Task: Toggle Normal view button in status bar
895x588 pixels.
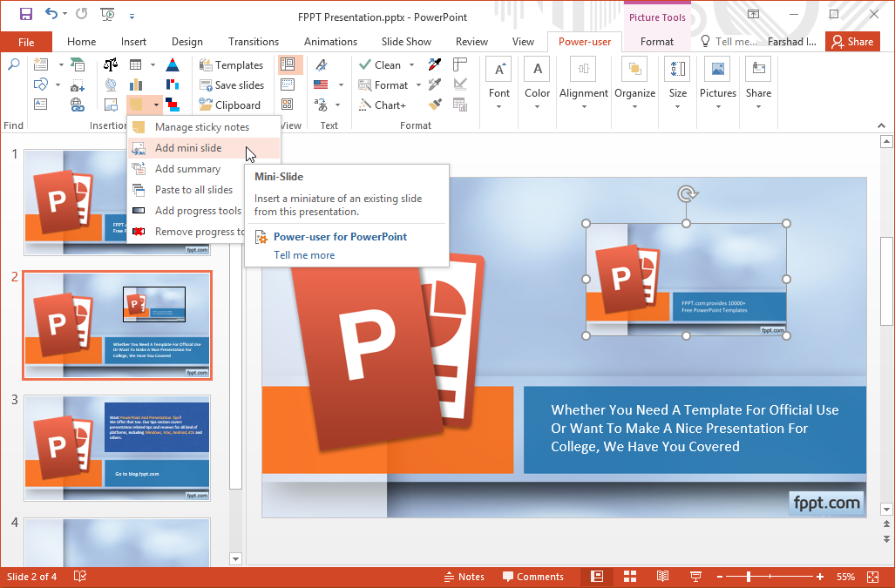Action: point(597,577)
